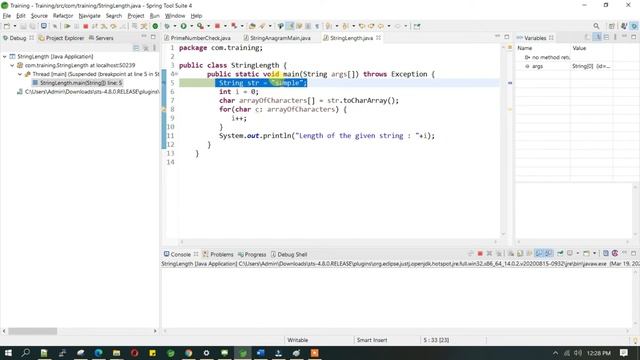Switch to the Project Explorer tab
Screen dimensions: 640x360
pyautogui.click(x=61, y=38)
